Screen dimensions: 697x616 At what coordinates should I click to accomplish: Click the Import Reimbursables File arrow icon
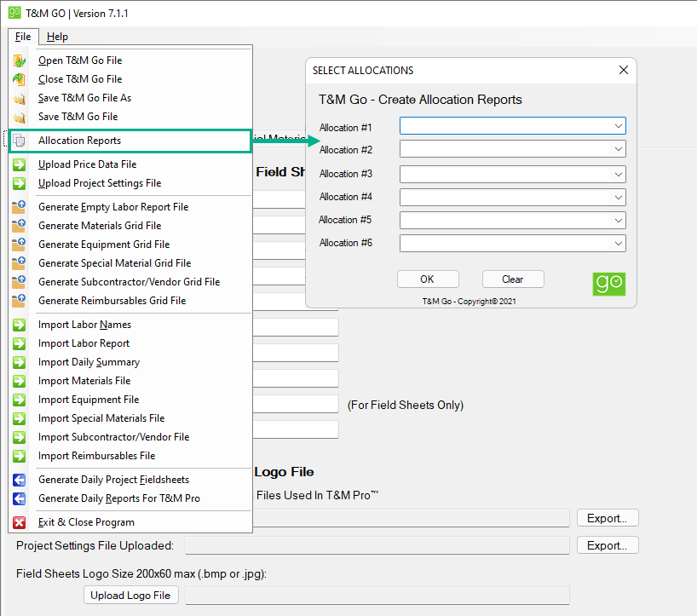(x=19, y=456)
